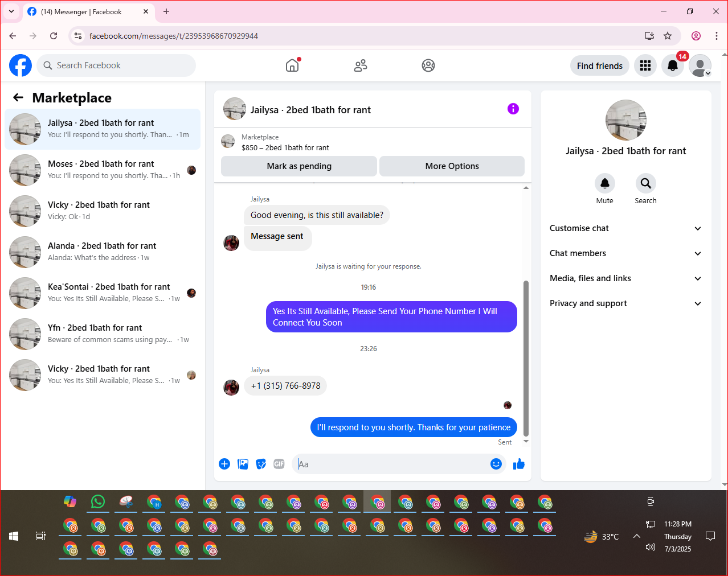Click the Mark as pending button
The height and width of the screenshot is (576, 728).
[299, 166]
